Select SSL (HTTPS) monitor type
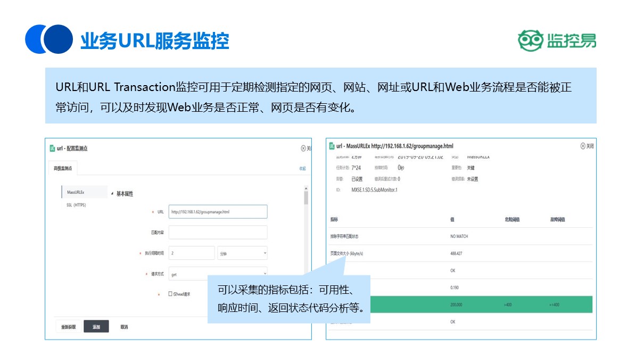This screenshot has width=644, height=362. (x=76, y=205)
